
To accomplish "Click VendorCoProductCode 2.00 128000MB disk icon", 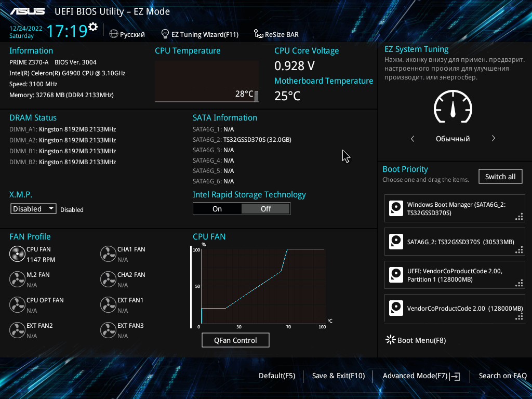I will [396, 308].
